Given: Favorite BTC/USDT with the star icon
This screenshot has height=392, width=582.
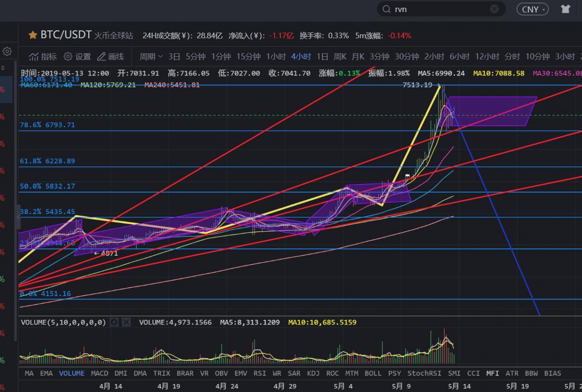Looking at the screenshot, I should pos(33,35).
